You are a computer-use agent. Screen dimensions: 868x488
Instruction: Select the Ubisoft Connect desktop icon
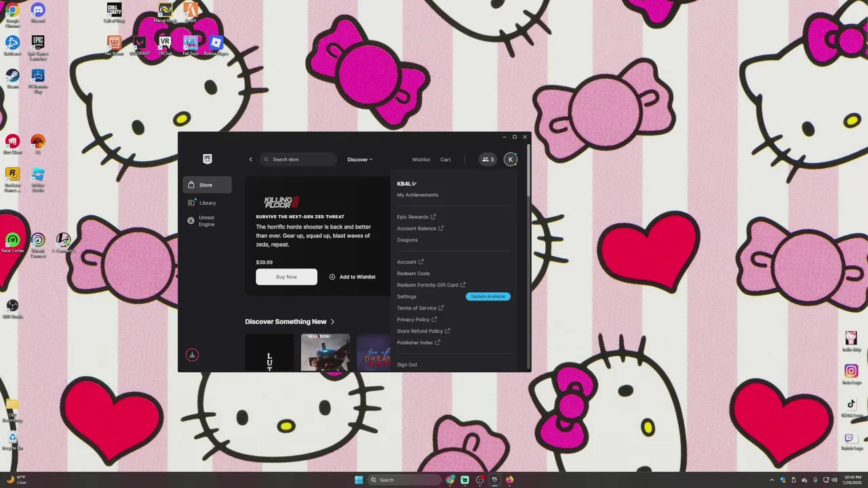[38, 245]
